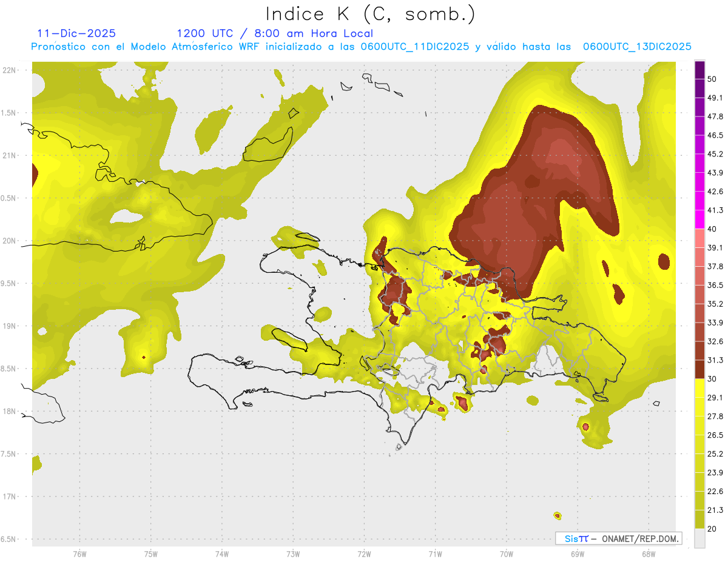Screen dimensions: 728x562
Task: Click the "22.6" colorbar value
Action: tap(715, 492)
